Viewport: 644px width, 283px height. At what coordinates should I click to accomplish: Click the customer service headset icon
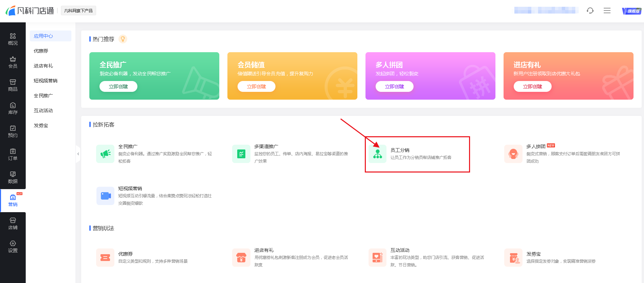[590, 11]
